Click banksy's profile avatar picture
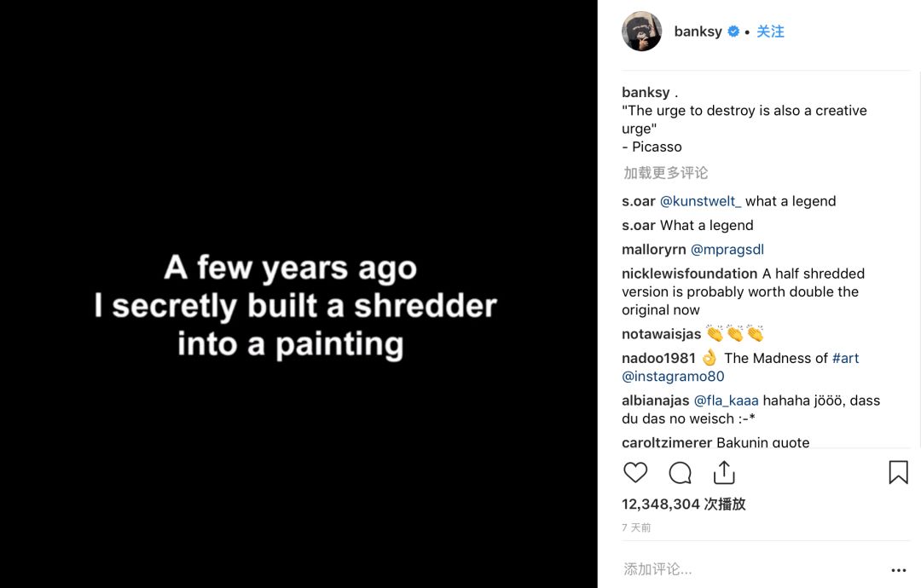The width and height of the screenshot is (921, 588). pos(642,32)
